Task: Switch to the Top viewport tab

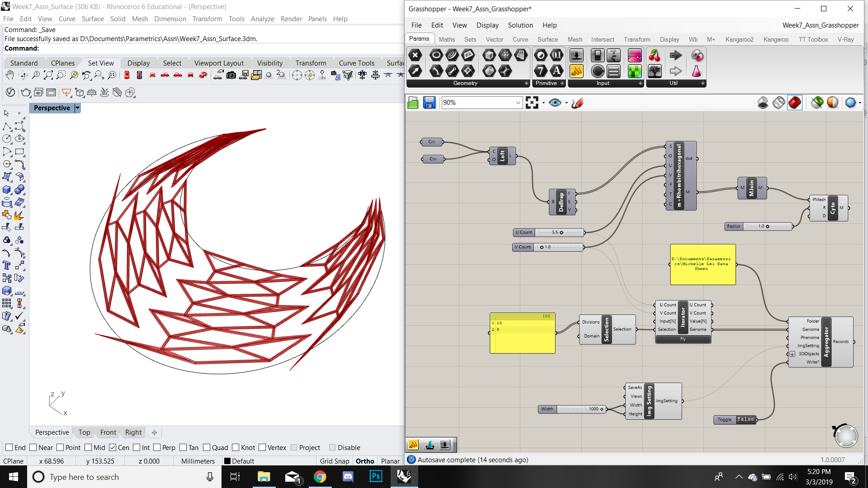Action: coord(84,432)
